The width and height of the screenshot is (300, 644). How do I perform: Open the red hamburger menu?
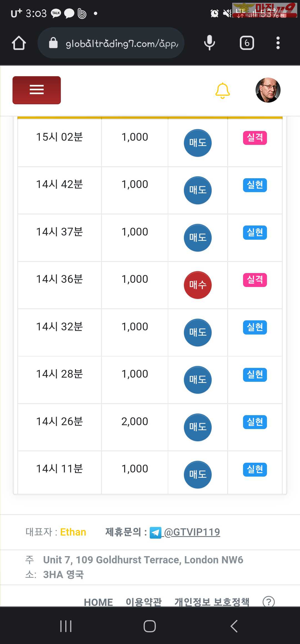pos(37,90)
